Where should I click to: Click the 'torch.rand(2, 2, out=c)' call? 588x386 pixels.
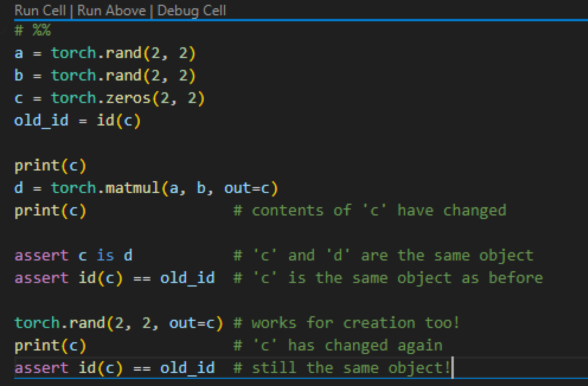118,323
